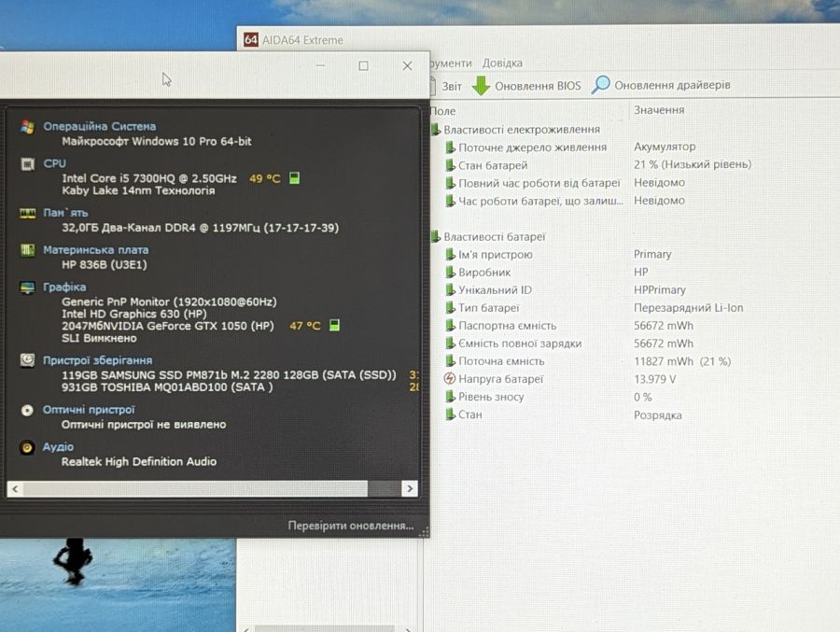
Task: Select the HPPrimary unique ID value
Action: (x=660, y=290)
